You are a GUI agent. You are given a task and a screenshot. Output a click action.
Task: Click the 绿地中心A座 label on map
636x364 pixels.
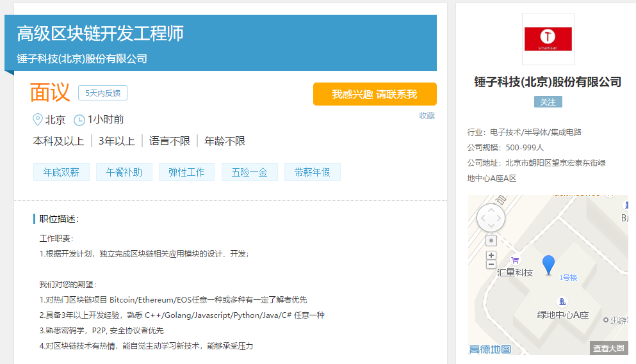pos(562,315)
